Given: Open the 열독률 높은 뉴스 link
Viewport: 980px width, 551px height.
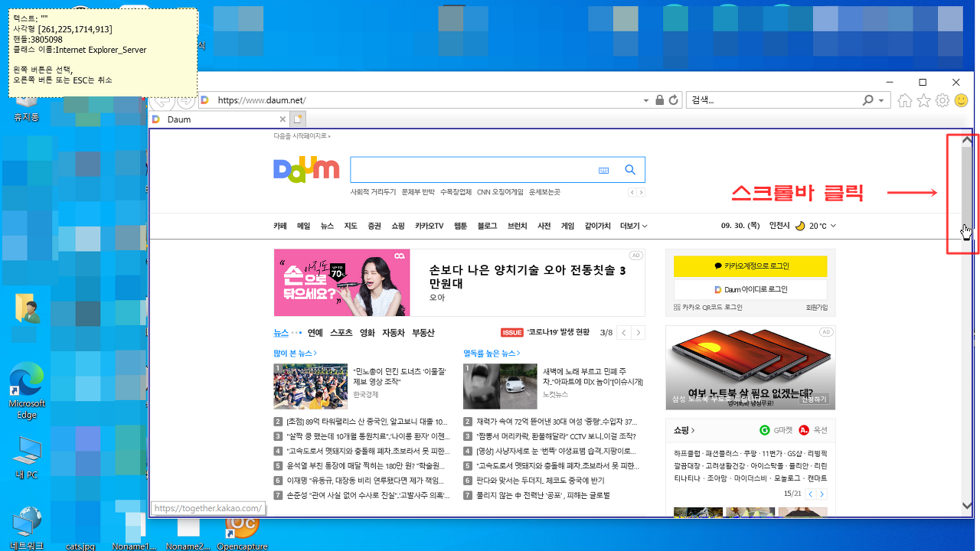Looking at the screenshot, I should [492, 353].
